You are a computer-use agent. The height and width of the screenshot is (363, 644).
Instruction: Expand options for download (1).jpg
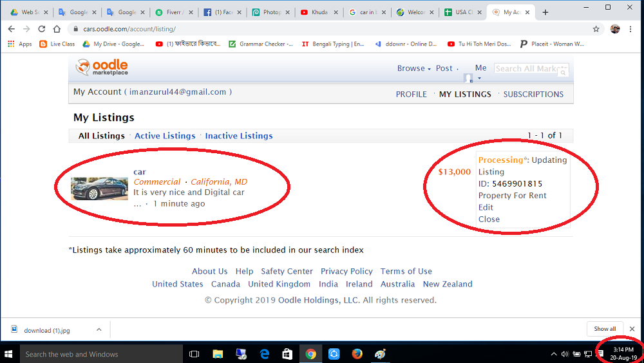pos(99,330)
